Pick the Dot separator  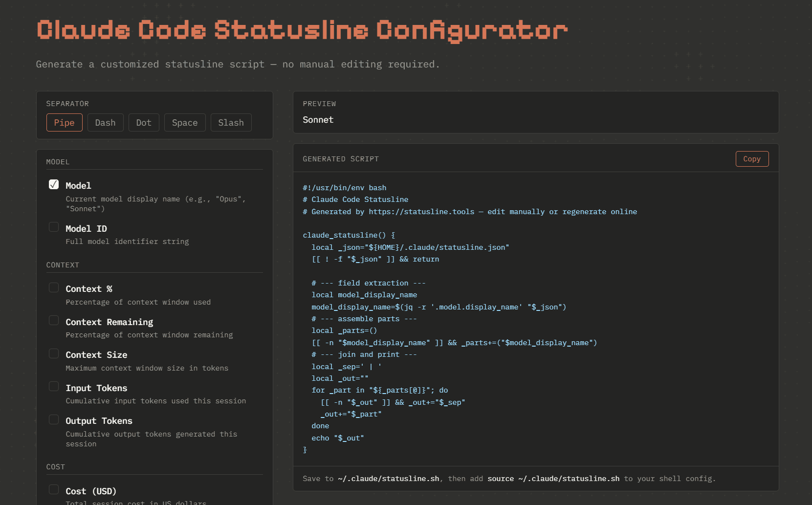click(144, 123)
